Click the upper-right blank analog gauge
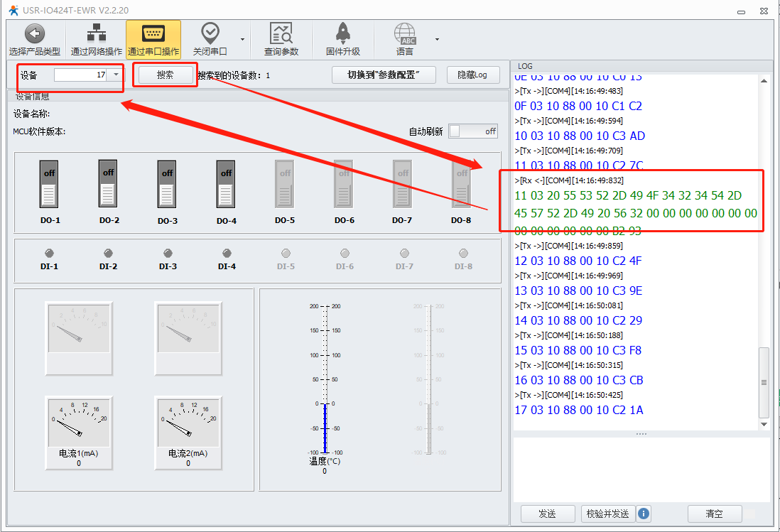780x532 pixels. pyautogui.click(x=188, y=338)
